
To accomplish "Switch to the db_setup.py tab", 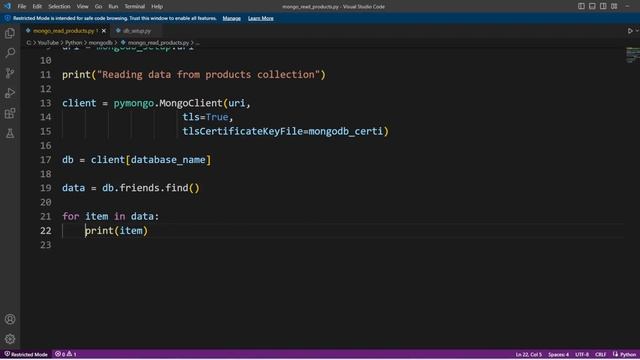I will [137, 31].
